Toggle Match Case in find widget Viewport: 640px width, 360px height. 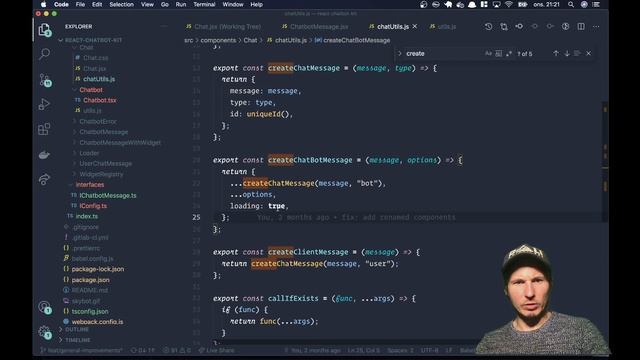pos(488,53)
